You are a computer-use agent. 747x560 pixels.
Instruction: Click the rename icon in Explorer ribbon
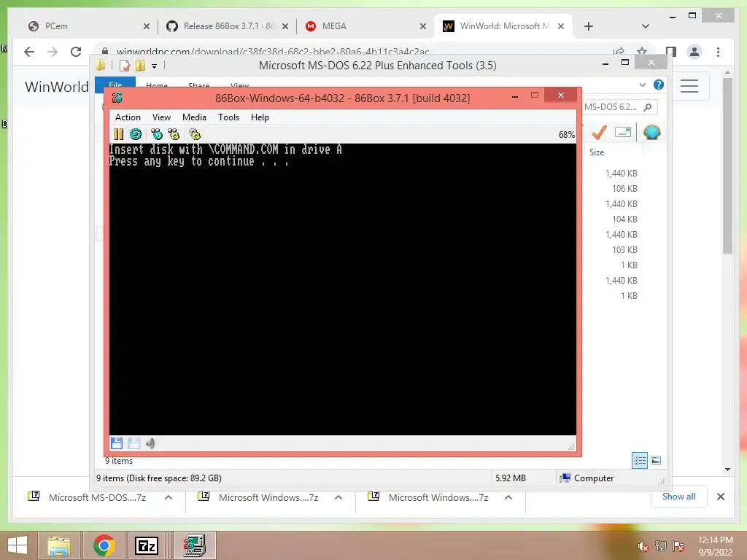(x=623, y=132)
